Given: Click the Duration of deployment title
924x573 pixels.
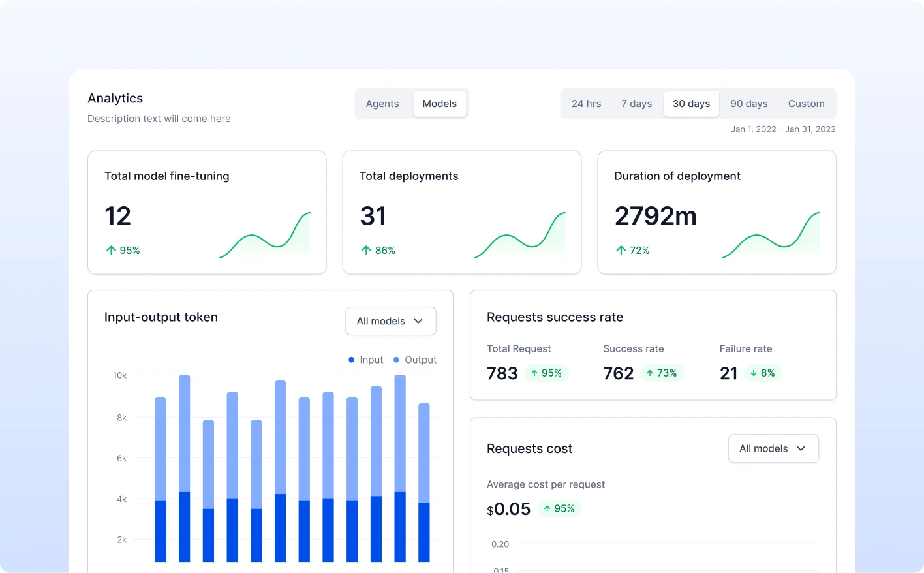Looking at the screenshot, I should click(677, 176).
